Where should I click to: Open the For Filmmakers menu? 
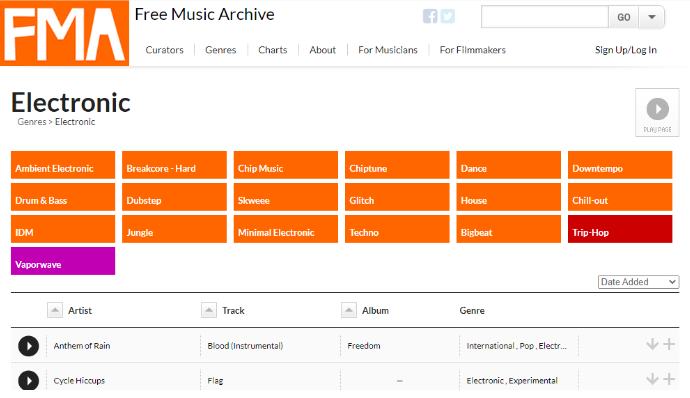(473, 50)
